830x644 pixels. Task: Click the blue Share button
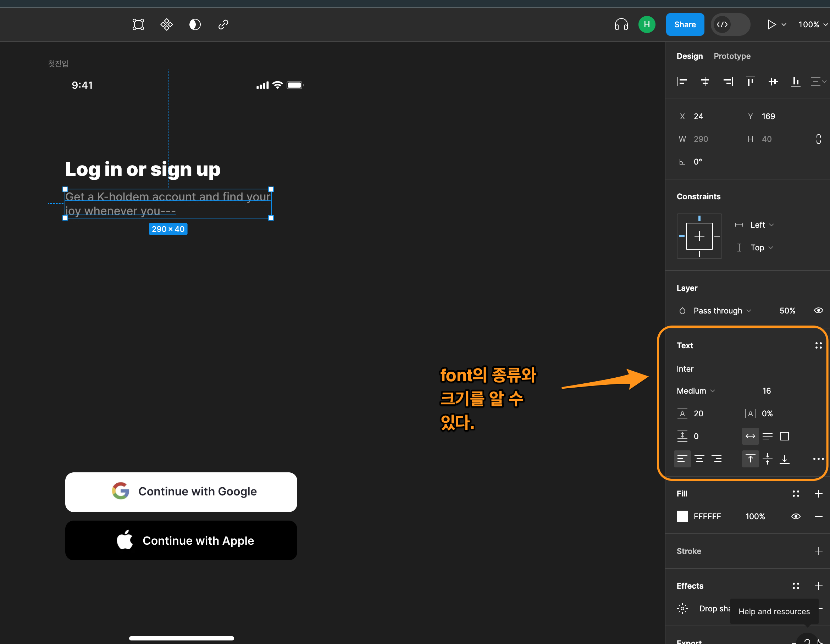pos(685,25)
